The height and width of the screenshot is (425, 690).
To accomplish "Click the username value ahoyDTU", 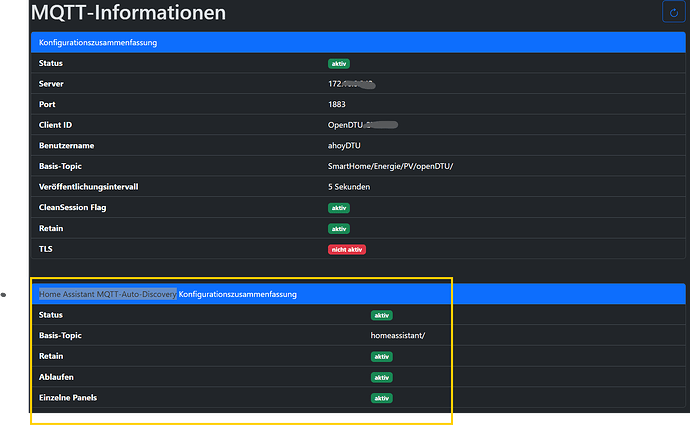I will (344, 146).
